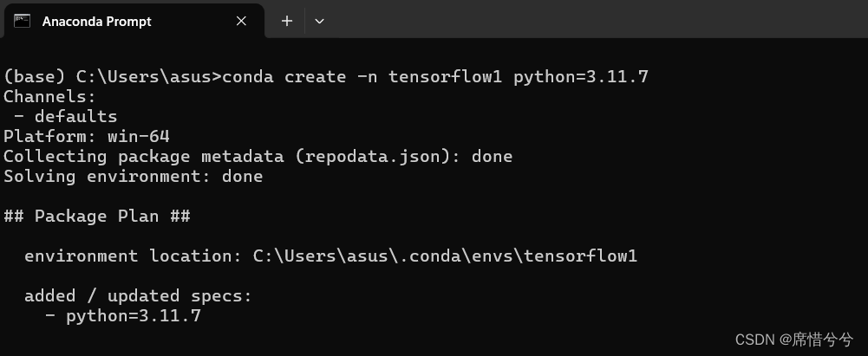Image resolution: width=868 pixels, height=356 pixels.
Task: Click done after repodata.json
Action: pos(493,157)
